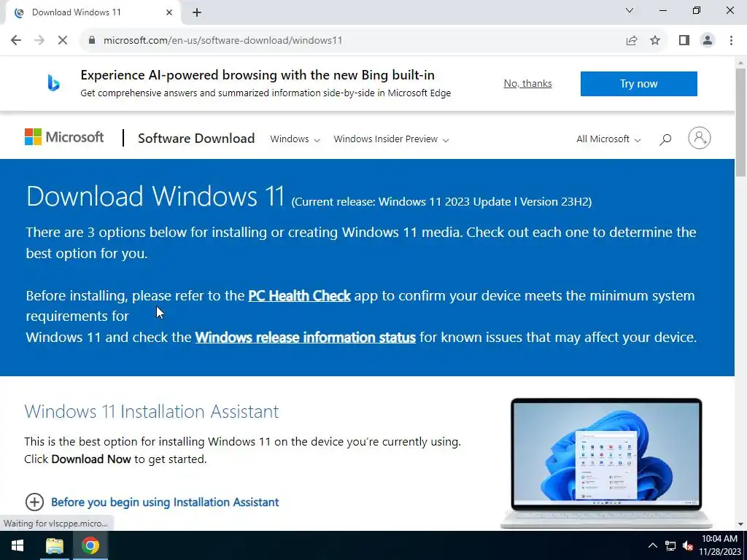
Task: Click the Microsoft logo
Action: coord(64,137)
